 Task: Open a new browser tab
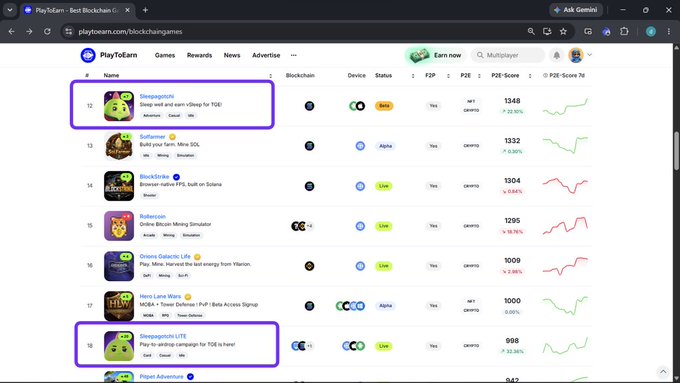click(145, 10)
